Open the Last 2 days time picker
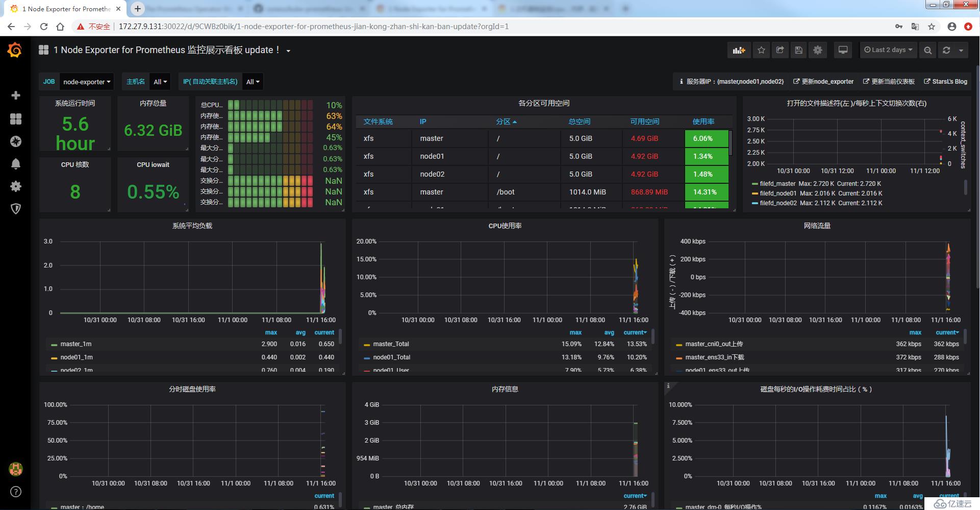This screenshot has width=980, height=510. (x=888, y=50)
